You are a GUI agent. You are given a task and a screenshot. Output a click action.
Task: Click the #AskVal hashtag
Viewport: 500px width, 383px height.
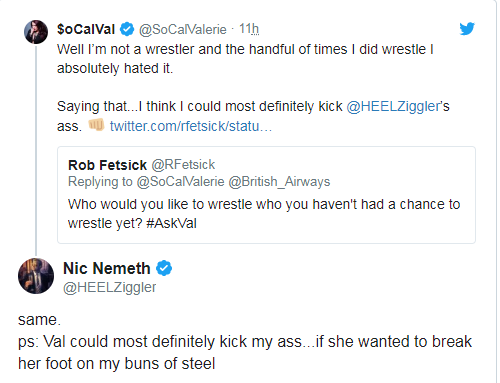click(172, 223)
